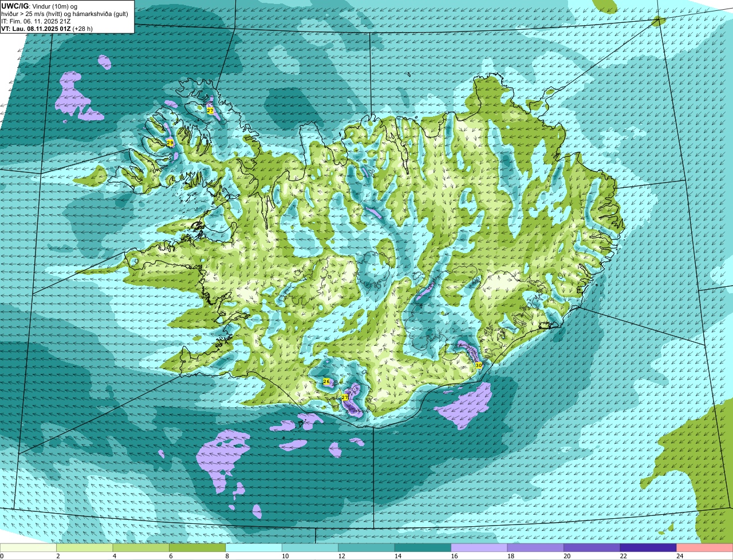Click the 6–8 m/s olive green legend swatch
The image size is (733, 560).
pos(198,548)
